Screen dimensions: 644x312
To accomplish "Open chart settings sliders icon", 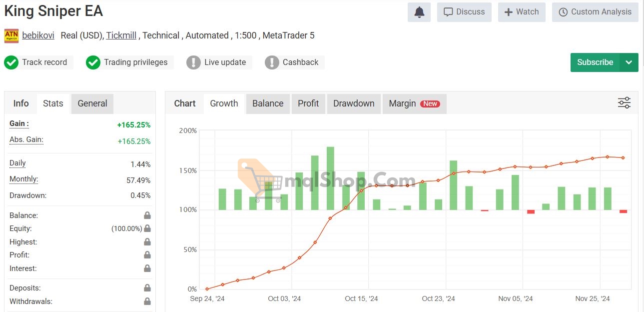I will coord(624,103).
